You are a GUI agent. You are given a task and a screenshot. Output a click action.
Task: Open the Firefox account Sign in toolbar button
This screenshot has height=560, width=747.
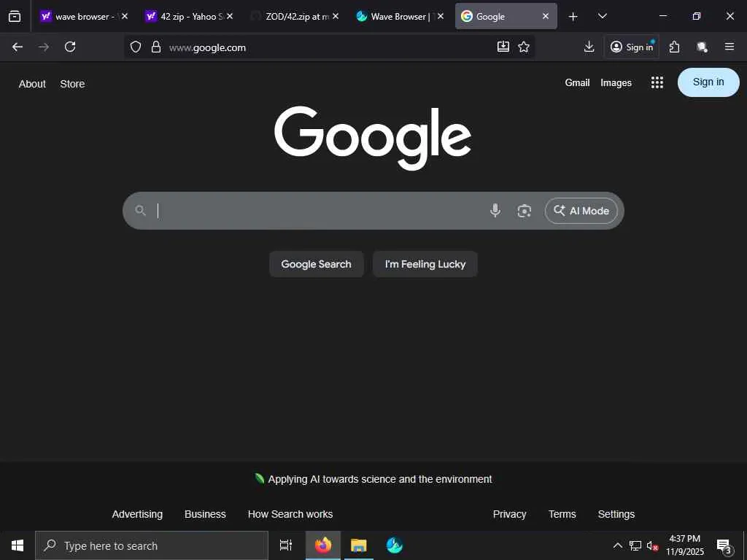pos(632,47)
